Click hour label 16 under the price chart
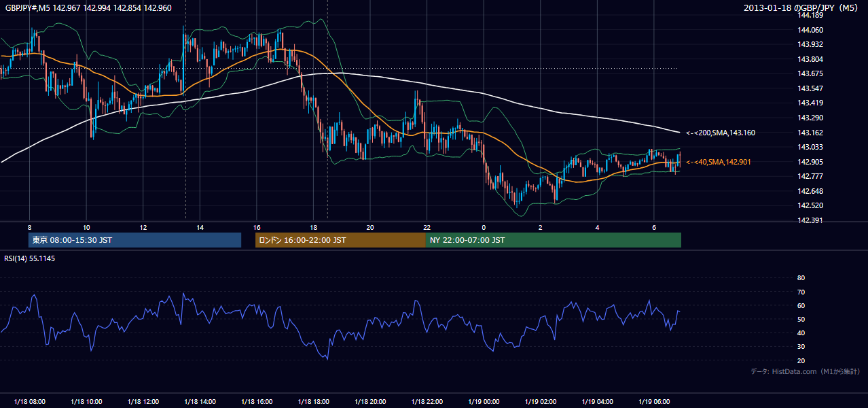The image size is (868, 408). (256, 227)
